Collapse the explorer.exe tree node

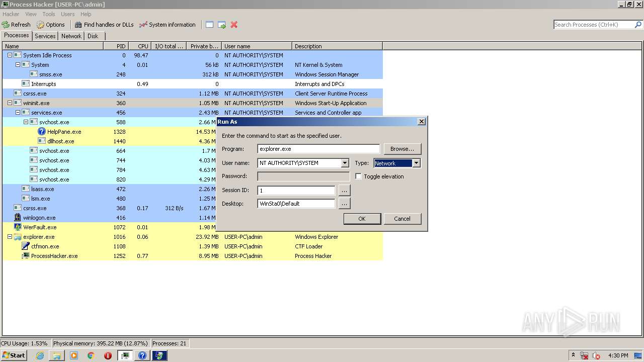click(x=10, y=237)
